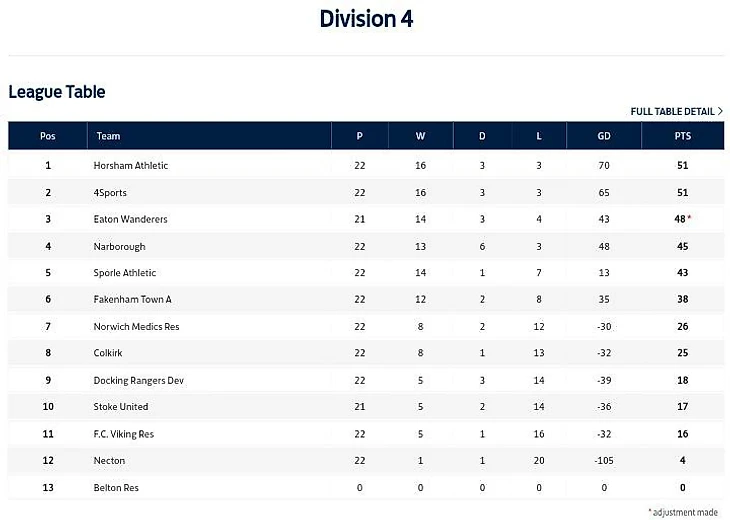Open Norwich Medics Res entry
The width and height of the screenshot is (730, 520).
click(x=136, y=326)
